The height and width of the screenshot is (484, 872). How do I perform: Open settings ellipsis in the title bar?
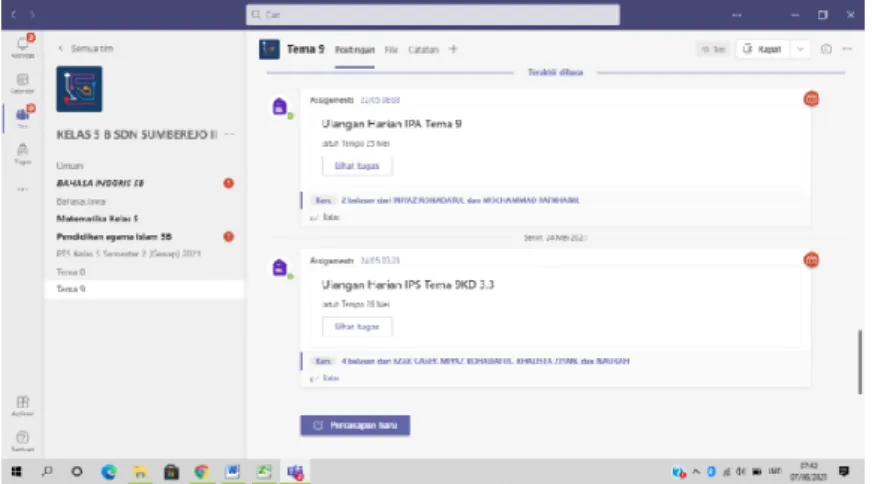(x=737, y=15)
